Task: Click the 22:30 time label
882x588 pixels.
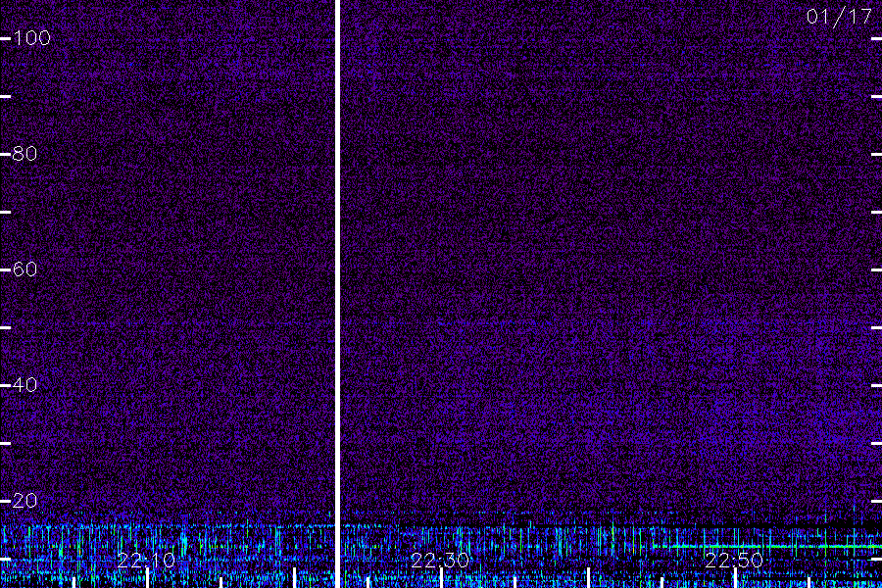Action: click(x=440, y=561)
